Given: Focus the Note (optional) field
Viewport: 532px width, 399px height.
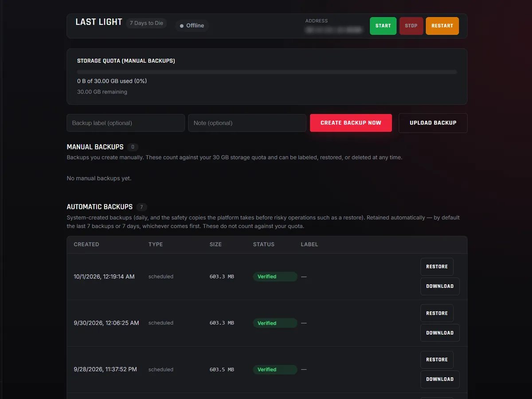Looking at the screenshot, I should (x=247, y=123).
